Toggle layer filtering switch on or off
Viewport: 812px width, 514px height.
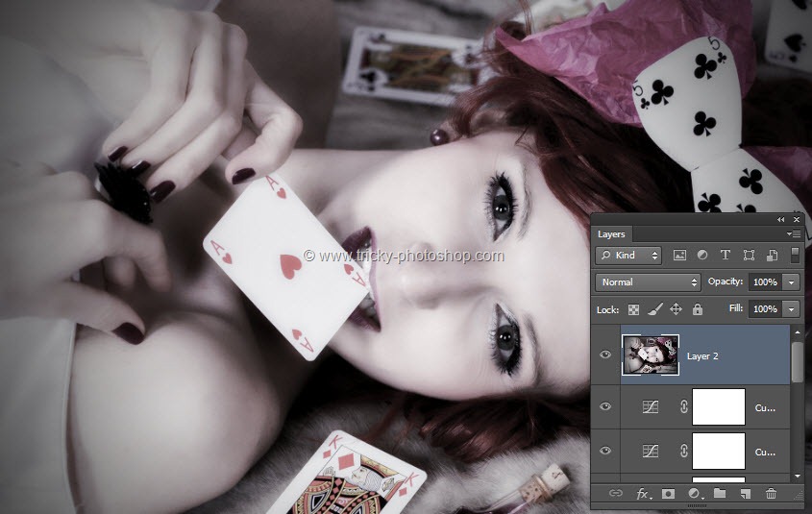[795, 256]
